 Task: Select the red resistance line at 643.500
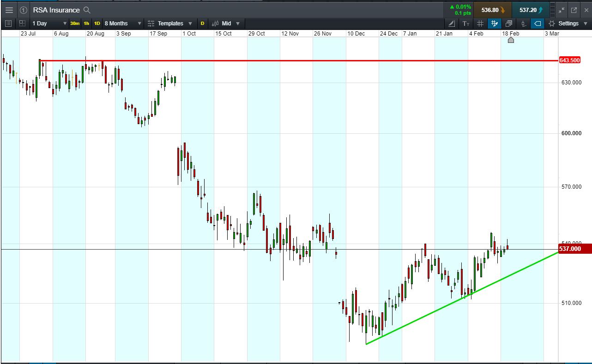pos(298,60)
